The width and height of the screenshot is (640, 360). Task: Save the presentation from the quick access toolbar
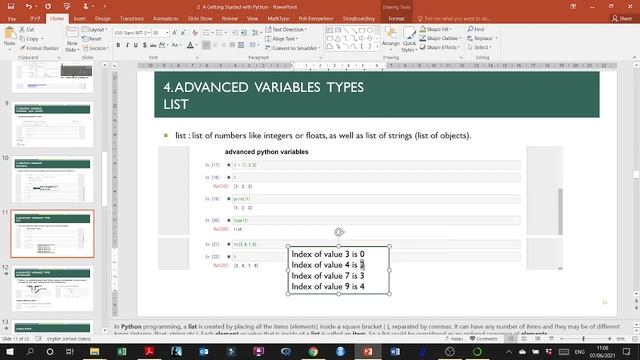click(11, 7)
